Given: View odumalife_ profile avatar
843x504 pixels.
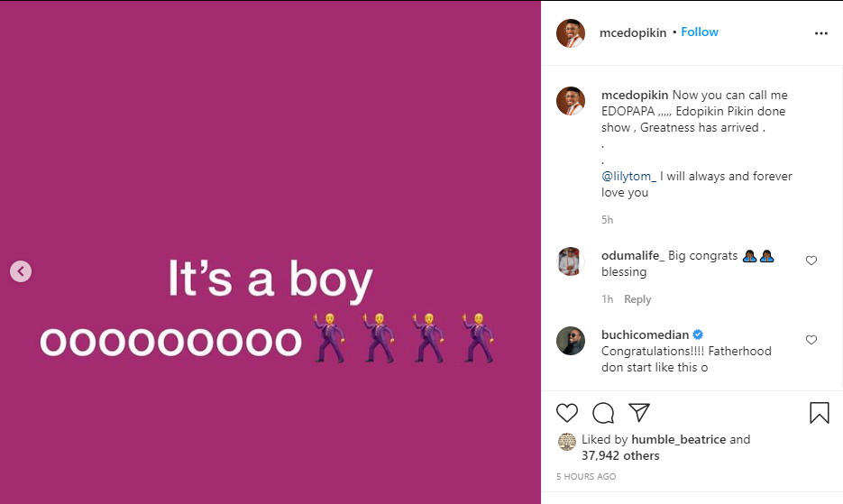Looking at the screenshot, I should pos(570,261).
